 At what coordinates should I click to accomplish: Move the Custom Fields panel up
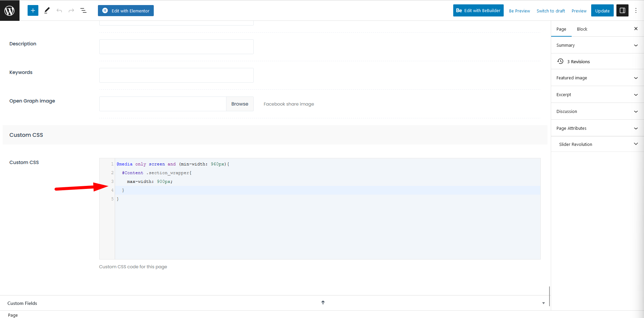pos(323,303)
